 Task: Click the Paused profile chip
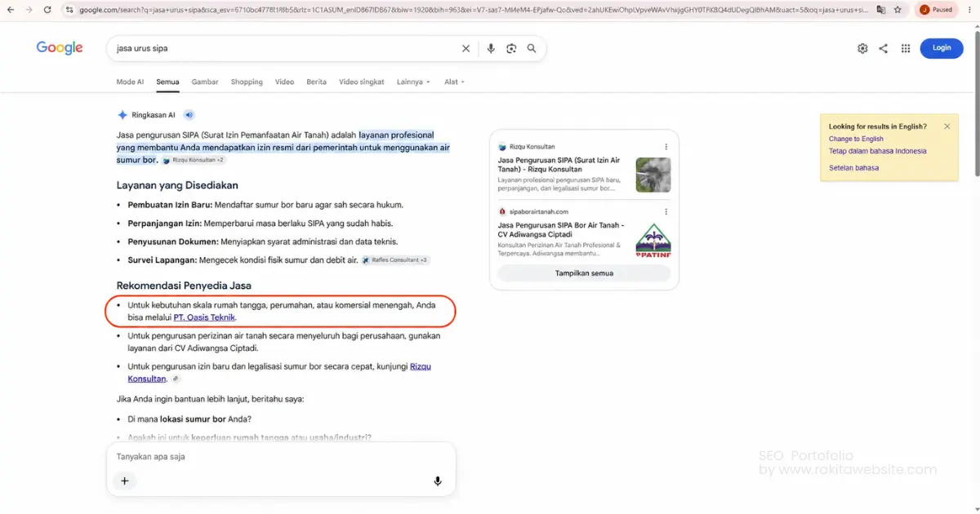(x=936, y=10)
